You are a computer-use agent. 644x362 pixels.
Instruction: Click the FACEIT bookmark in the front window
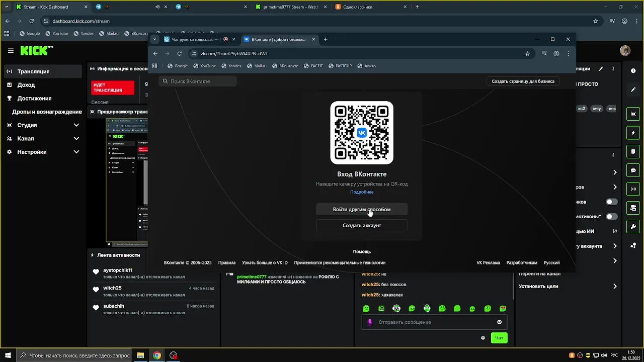(313, 66)
